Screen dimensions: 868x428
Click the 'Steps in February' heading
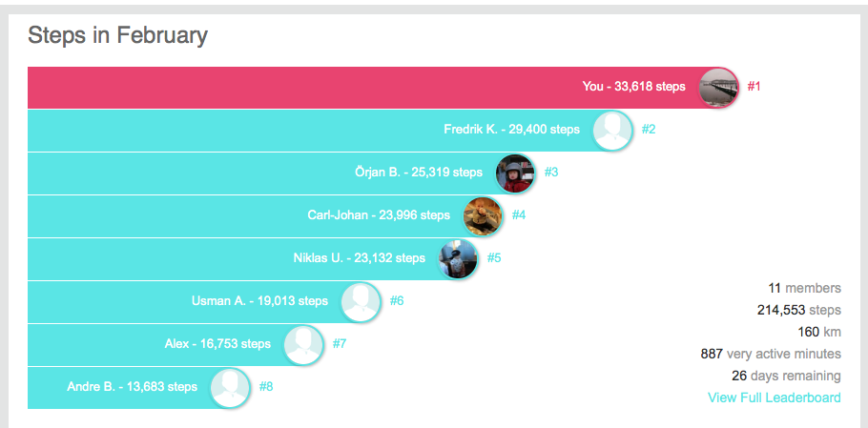point(117,36)
